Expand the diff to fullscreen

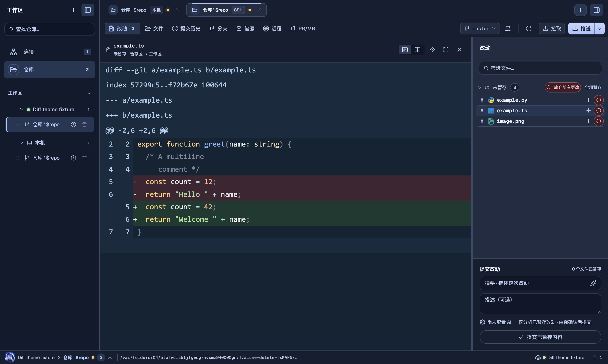(446, 50)
